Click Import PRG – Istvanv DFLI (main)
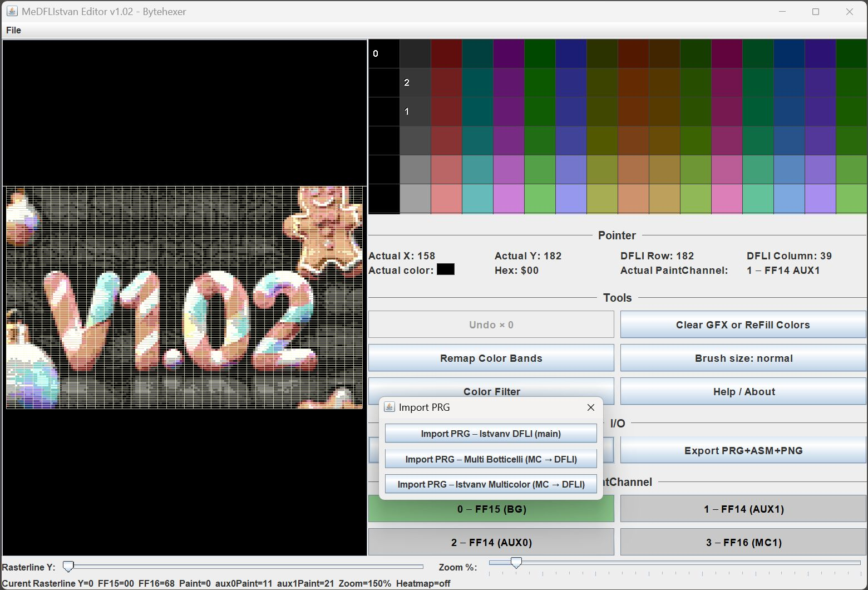 (x=490, y=434)
